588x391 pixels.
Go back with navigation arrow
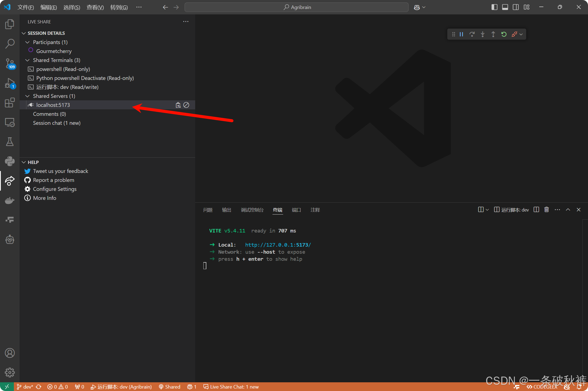tap(165, 7)
